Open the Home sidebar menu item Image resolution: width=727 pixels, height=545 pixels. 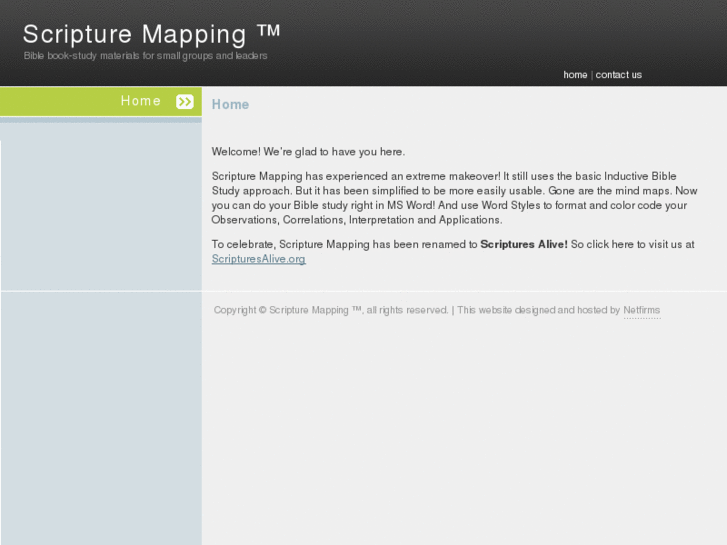coord(101,102)
